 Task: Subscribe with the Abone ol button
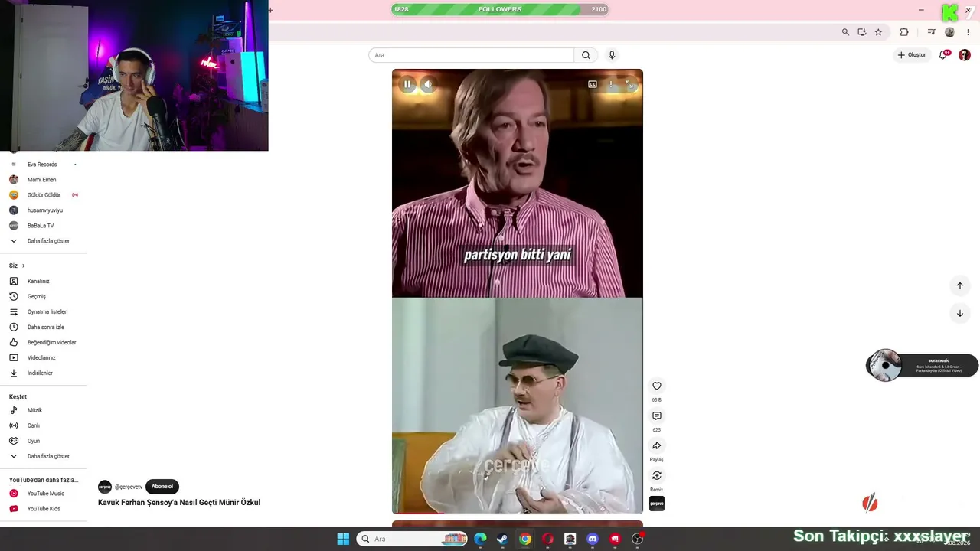[x=162, y=487]
